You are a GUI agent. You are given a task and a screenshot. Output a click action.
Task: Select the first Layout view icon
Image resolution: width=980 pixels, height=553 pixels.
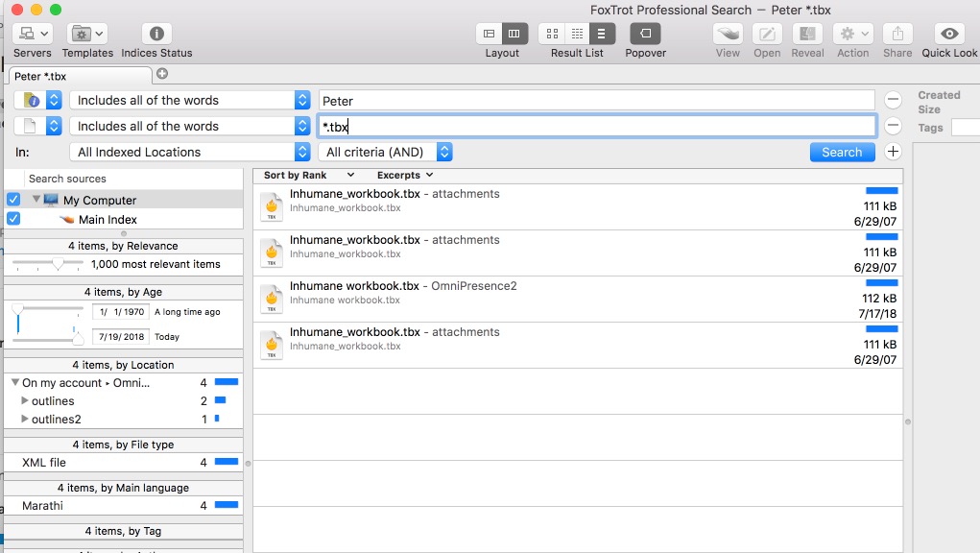click(x=490, y=34)
